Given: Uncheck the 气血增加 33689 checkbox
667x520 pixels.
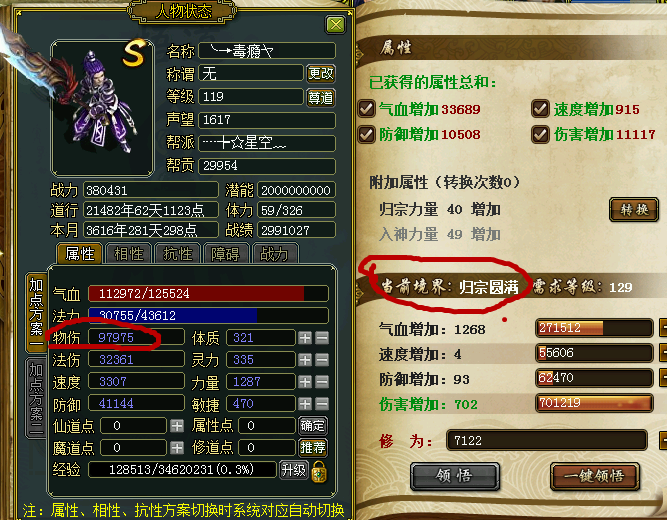Looking at the screenshot, I should click(x=366, y=109).
